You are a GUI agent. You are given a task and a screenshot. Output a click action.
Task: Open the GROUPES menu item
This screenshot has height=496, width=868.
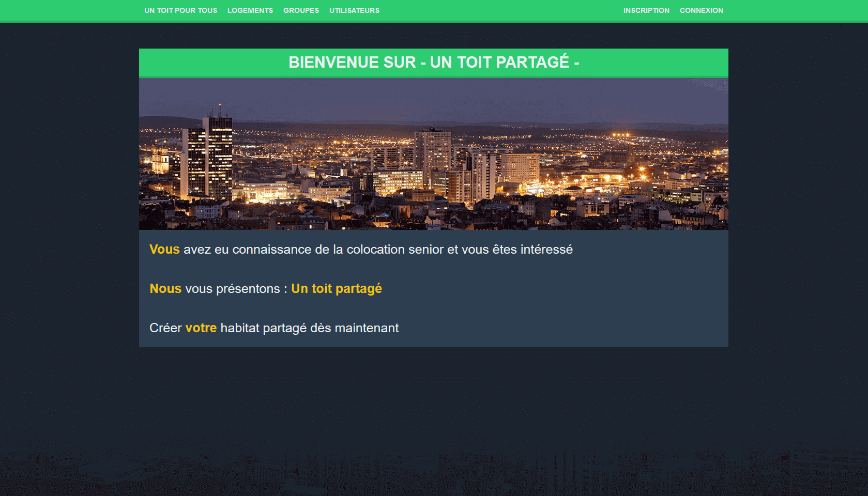(x=301, y=10)
